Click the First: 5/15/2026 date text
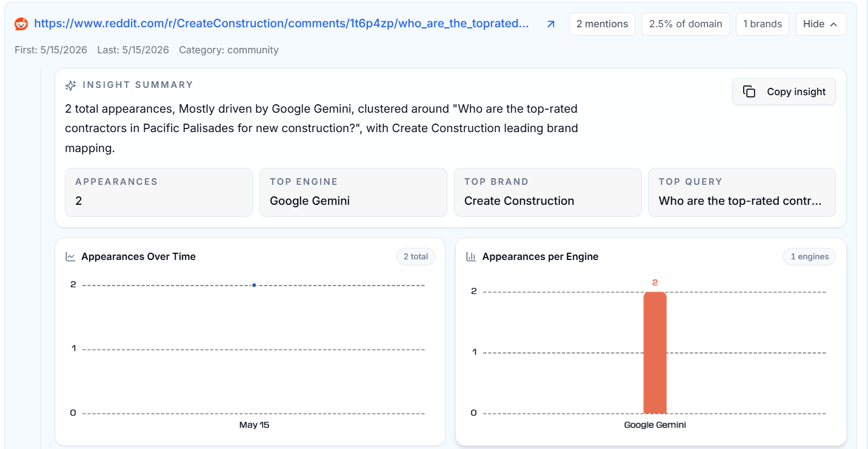 tap(51, 50)
